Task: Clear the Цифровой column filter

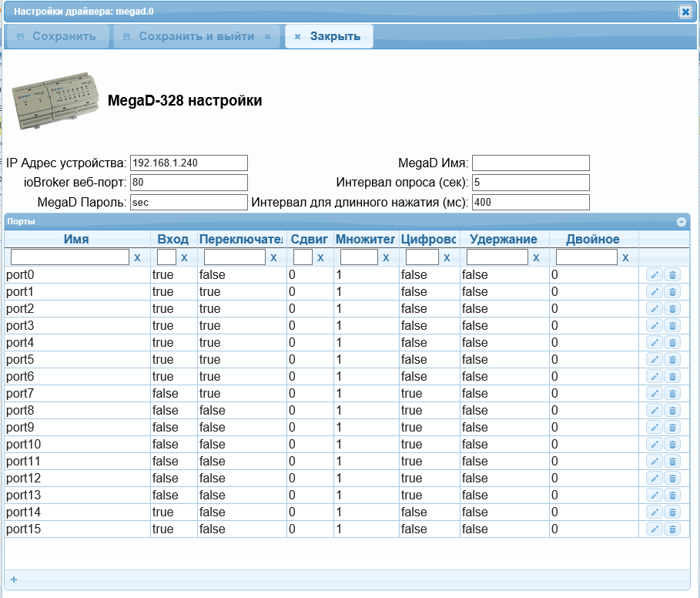Action: pyautogui.click(x=447, y=257)
